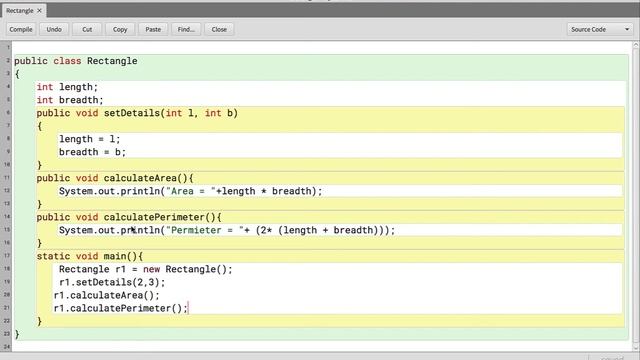640x360 pixels.
Task: Click the 'r1.calculatePerimeter();' call line
Action: [121, 308]
